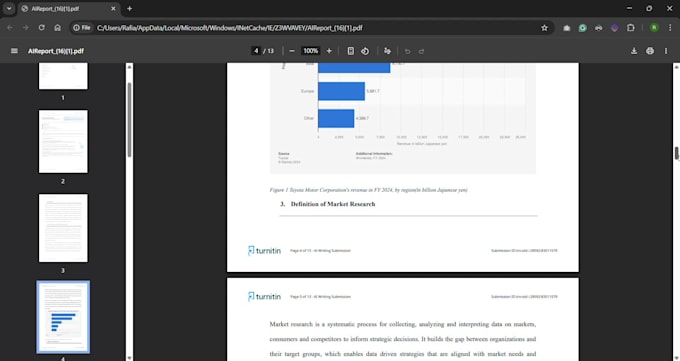Zoom out with the minus button
The height and width of the screenshot is (361, 680).
pos(292,51)
